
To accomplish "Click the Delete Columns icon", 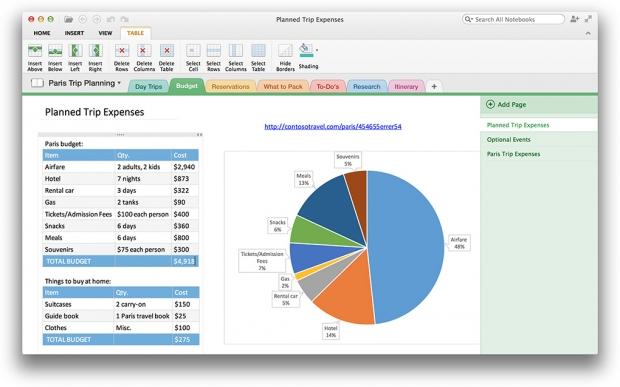I will click(x=144, y=58).
